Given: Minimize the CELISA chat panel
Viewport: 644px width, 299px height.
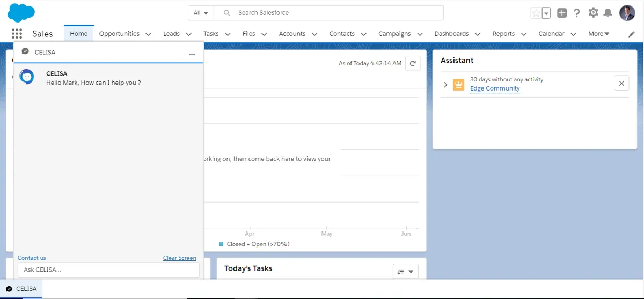Looking at the screenshot, I should (x=192, y=53).
